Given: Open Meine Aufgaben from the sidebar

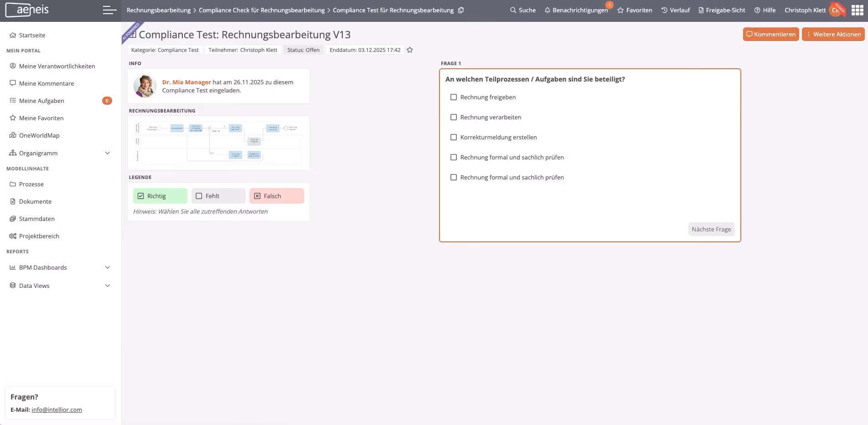Looking at the screenshot, I should point(42,101).
